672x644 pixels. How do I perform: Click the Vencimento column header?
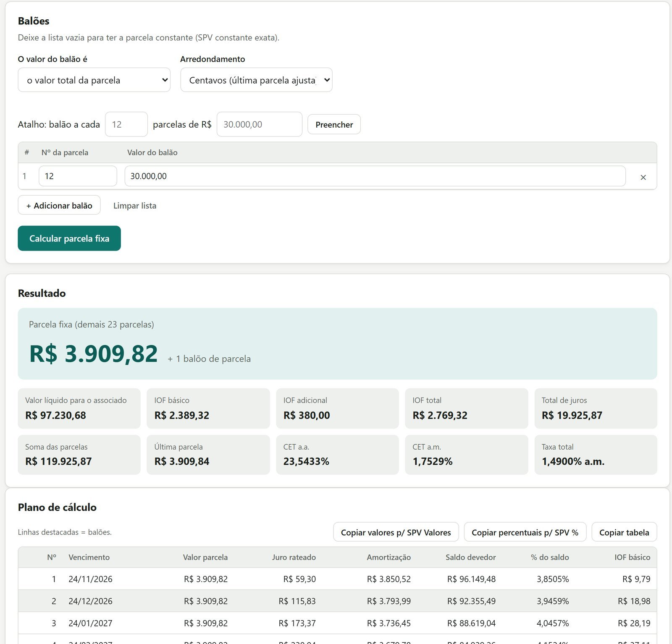(89, 557)
